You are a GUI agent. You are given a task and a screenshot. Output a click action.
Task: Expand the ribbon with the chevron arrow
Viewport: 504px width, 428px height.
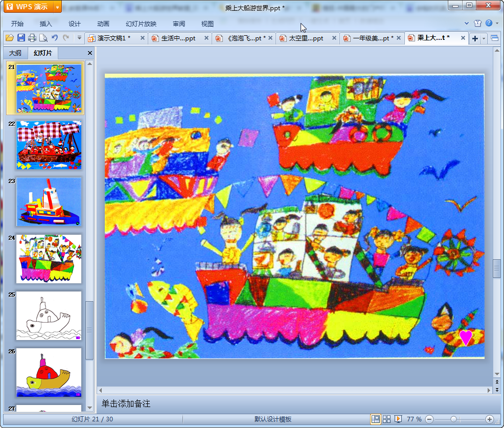click(466, 23)
